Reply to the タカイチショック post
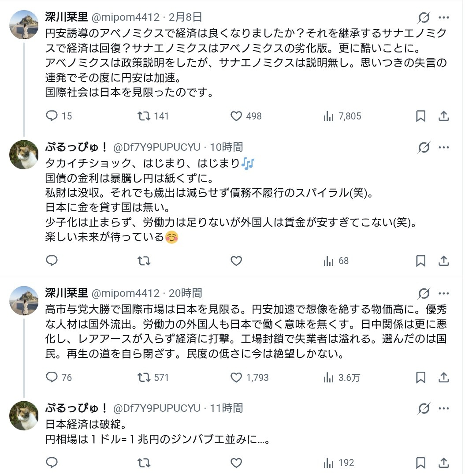This screenshot has width=476, height=474. (52, 261)
